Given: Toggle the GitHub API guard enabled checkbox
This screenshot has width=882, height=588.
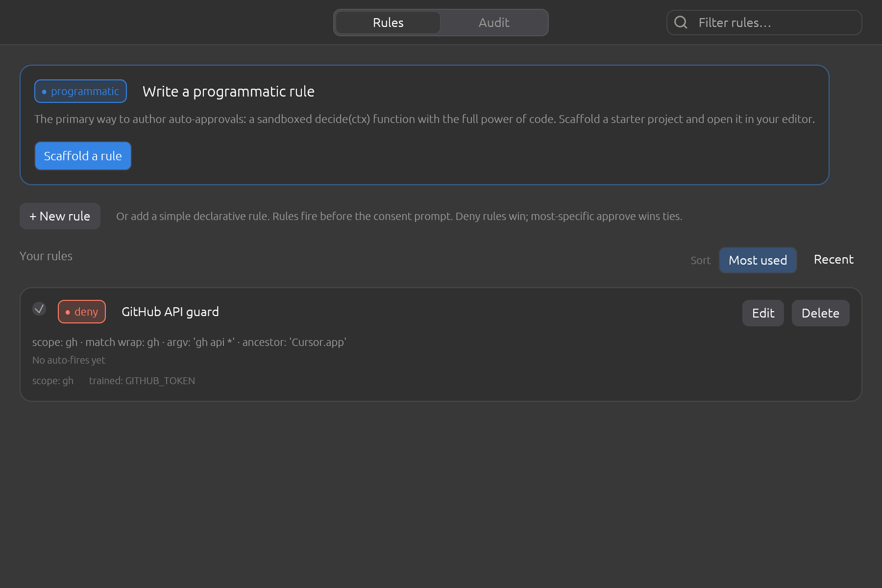Looking at the screenshot, I should [x=39, y=309].
